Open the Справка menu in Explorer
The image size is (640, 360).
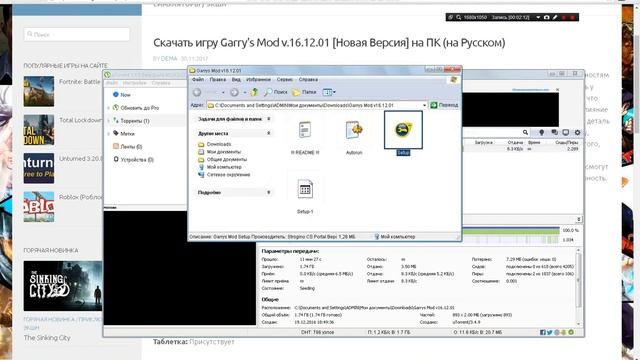308,80
